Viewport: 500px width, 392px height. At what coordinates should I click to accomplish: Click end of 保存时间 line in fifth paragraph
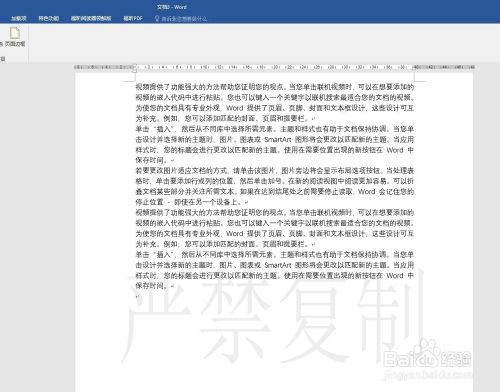(x=173, y=286)
